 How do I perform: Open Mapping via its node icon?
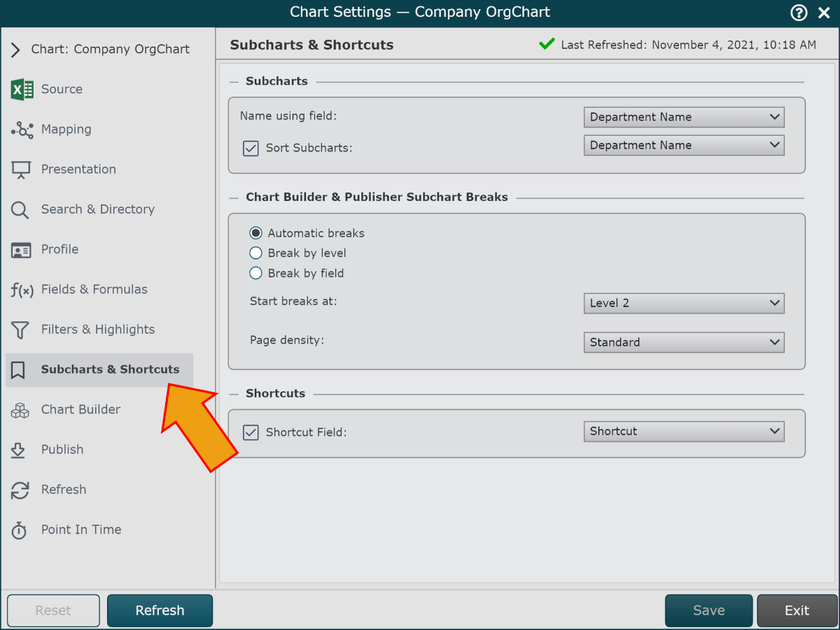click(22, 129)
